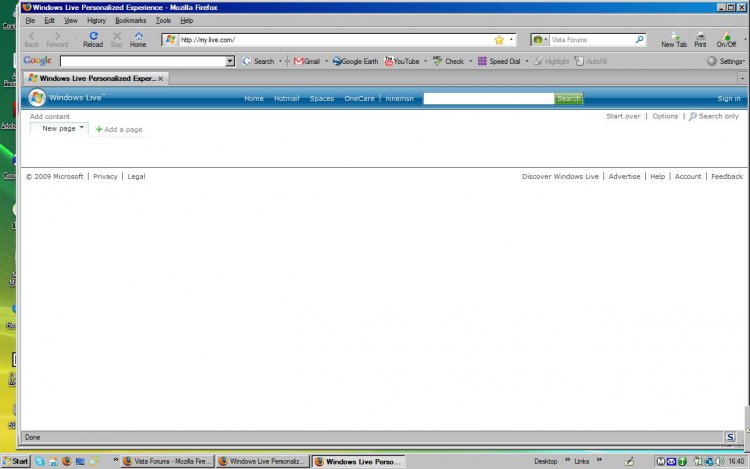Open the Tools menu

pyautogui.click(x=163, y=21)
